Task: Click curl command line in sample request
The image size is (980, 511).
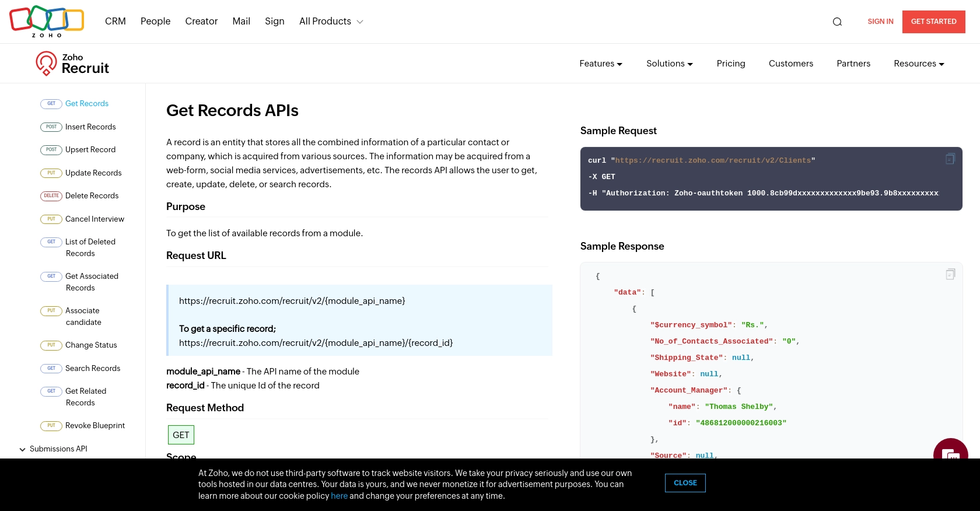Action: [x=702, y=160]
